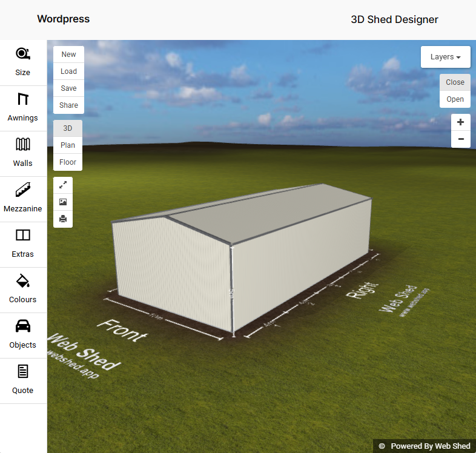Select the Objects car icon
Image resolution: width=476 pixels, height=453 pixels.
(23, 335)
